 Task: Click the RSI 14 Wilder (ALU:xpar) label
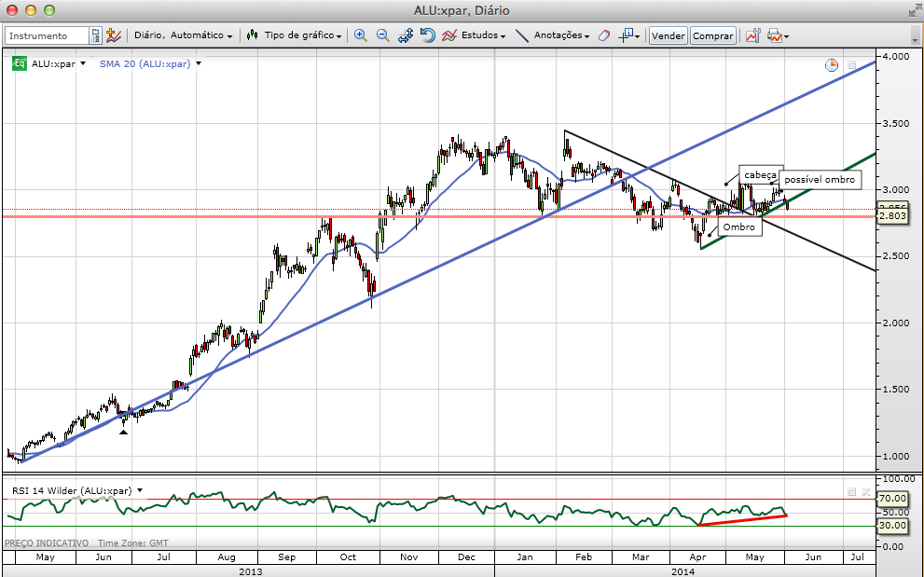tap(72, 490)
